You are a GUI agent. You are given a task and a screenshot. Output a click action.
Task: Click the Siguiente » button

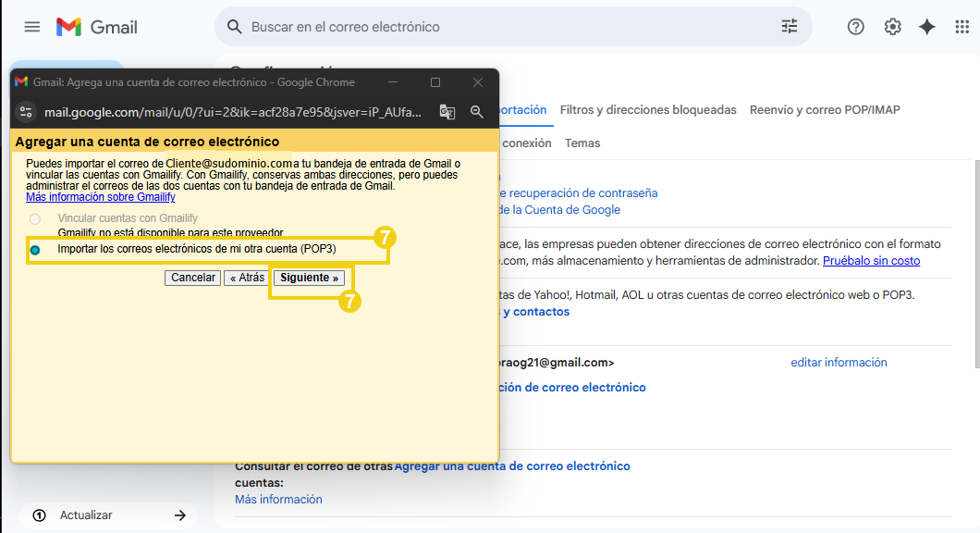click(x=310, y=278)
